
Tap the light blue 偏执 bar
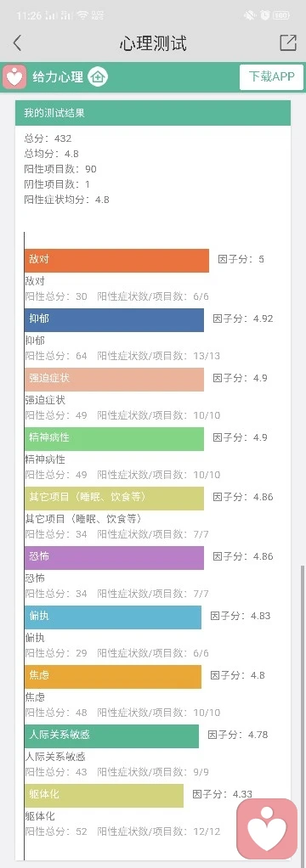112,617
